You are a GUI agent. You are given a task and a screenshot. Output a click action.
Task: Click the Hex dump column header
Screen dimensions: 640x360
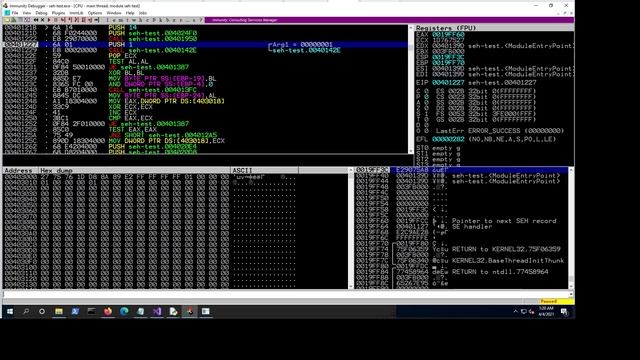[134, 170]
